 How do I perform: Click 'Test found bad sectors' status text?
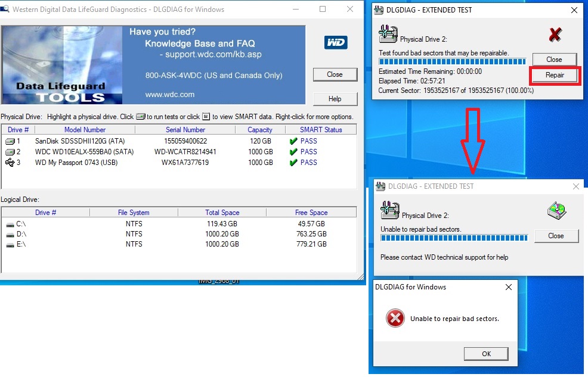[x=444, y=53]
